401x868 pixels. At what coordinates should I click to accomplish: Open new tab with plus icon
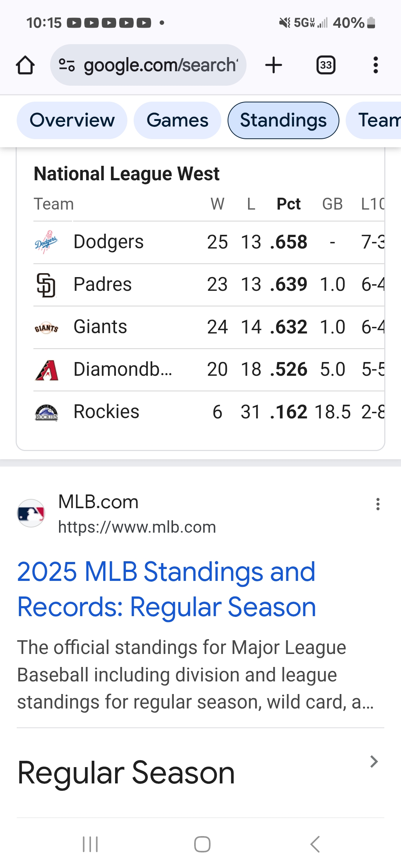pyautogui.click(x=274, y=65)
